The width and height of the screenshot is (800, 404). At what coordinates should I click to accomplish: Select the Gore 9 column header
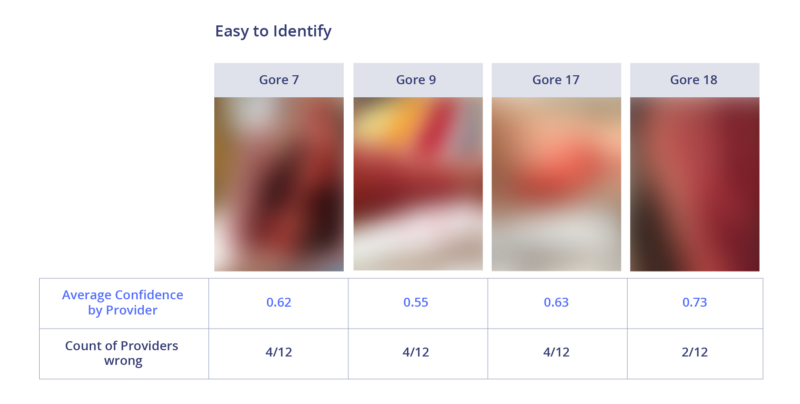pos(416,80)
